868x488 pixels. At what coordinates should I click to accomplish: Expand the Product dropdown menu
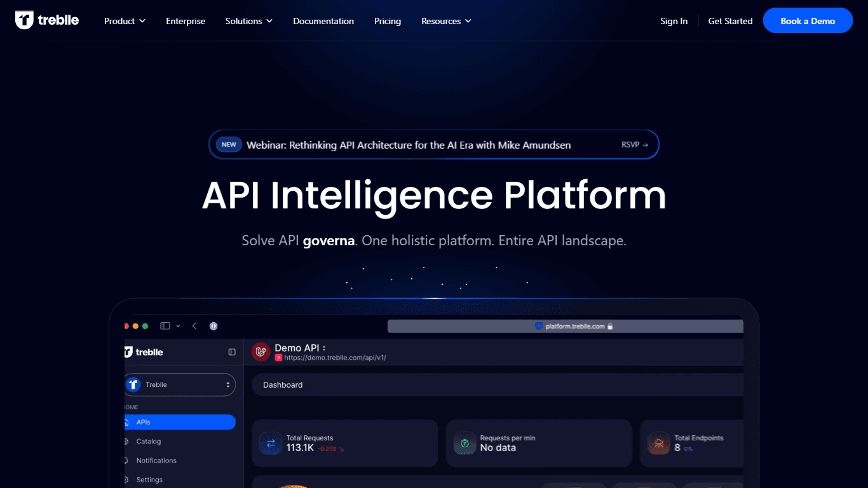[125, 21]
